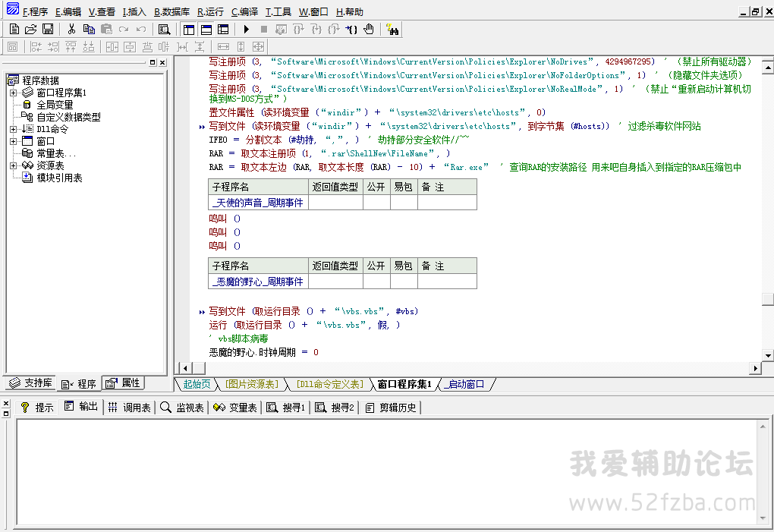Click the step over braces icon

(x=298, y=30)
